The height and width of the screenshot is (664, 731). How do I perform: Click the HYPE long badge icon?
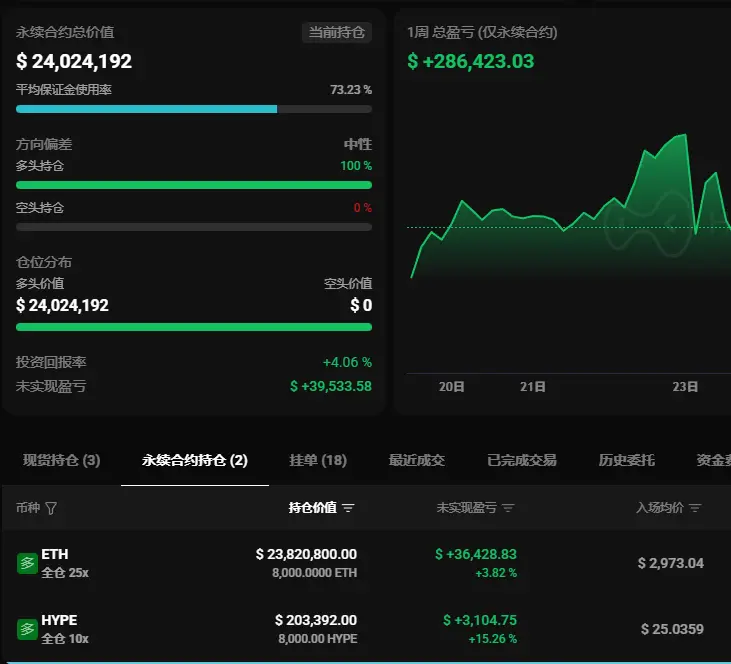tap(27, 629)
